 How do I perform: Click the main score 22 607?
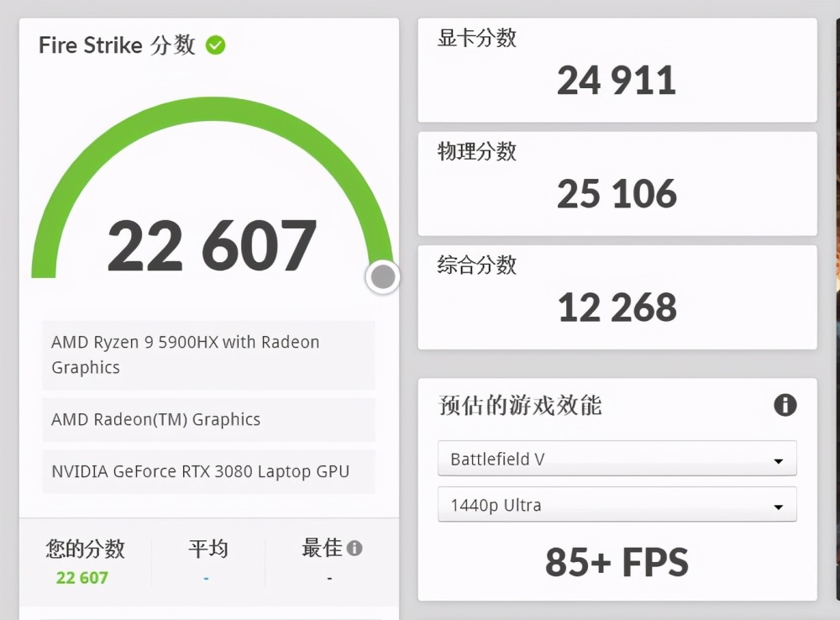[212, 245]
